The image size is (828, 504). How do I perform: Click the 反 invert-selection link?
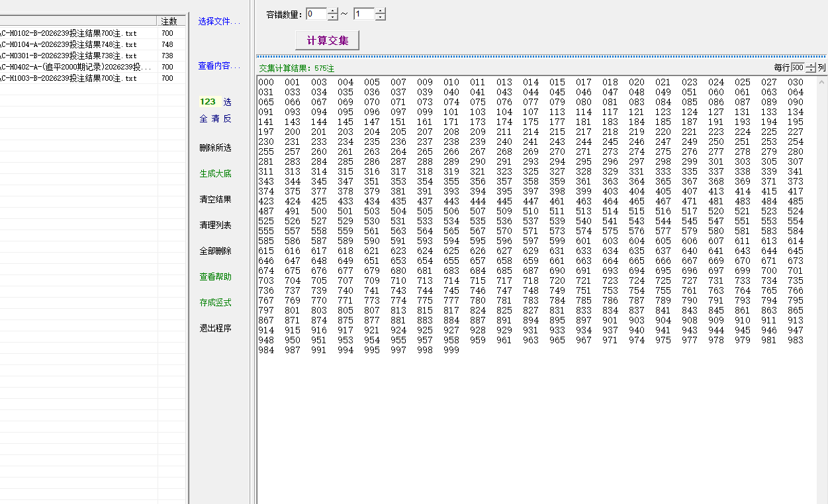[228, 119]
